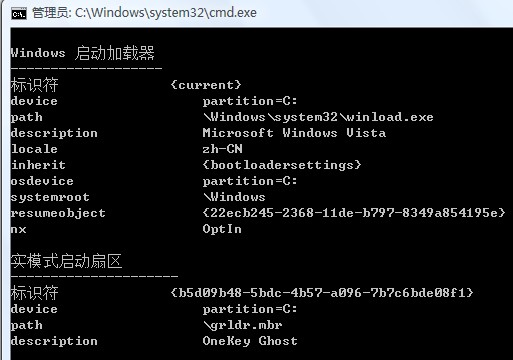Click the second 标识符 label
This screenshot has height=360, width=513.
coord(34,293)
